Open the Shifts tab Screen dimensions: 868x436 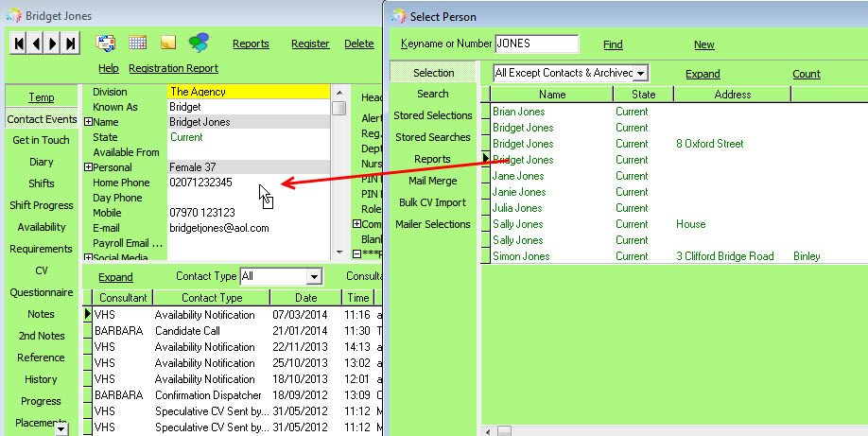coord(42,183)
